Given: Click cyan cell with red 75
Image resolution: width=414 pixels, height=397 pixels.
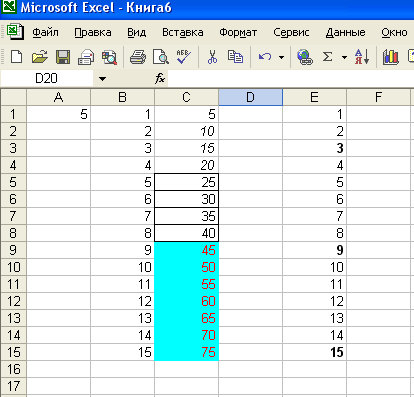Looking at the screenshot, I should click(x=186, y=352).
